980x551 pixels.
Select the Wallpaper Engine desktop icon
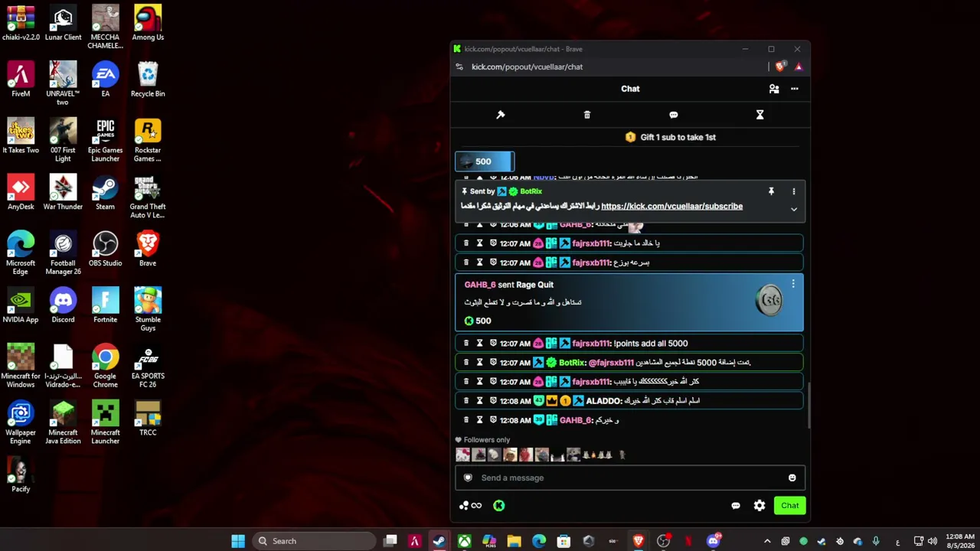[21, 423]
